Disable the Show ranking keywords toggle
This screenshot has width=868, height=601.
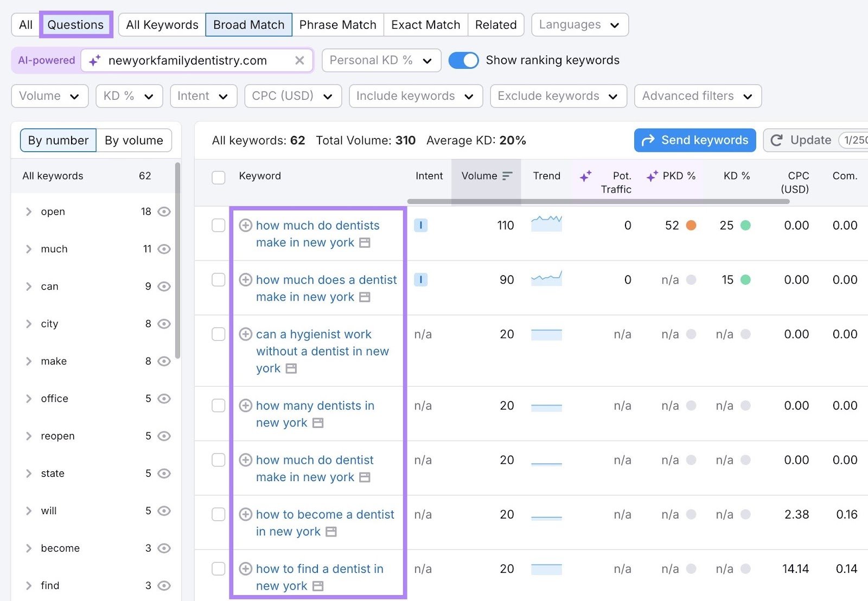[463, 60]
